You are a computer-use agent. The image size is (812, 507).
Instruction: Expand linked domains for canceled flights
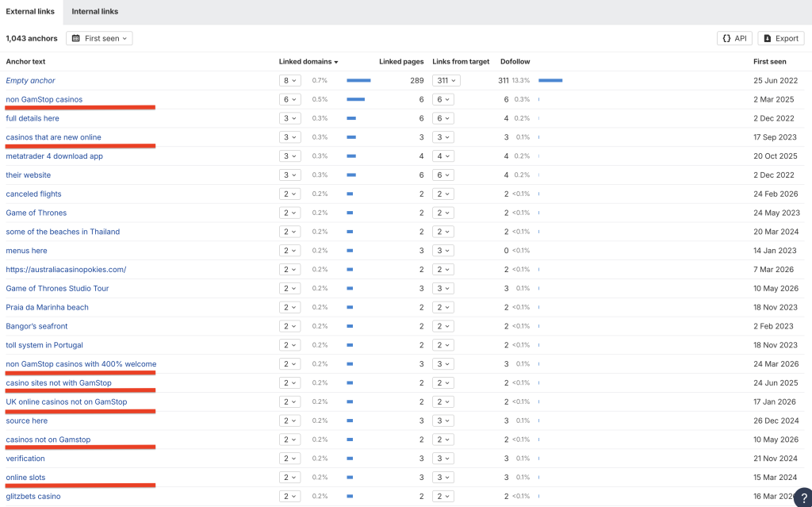coord(290,194)
